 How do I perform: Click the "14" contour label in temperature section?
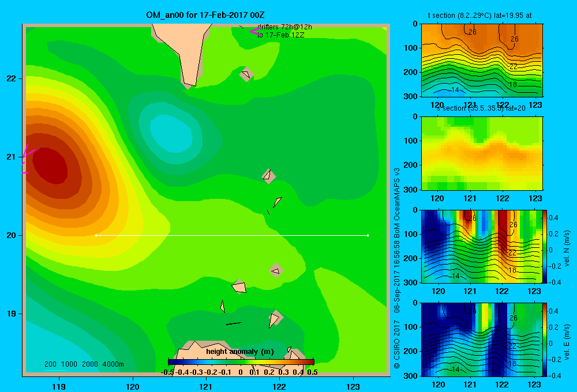tap(455, 90)
